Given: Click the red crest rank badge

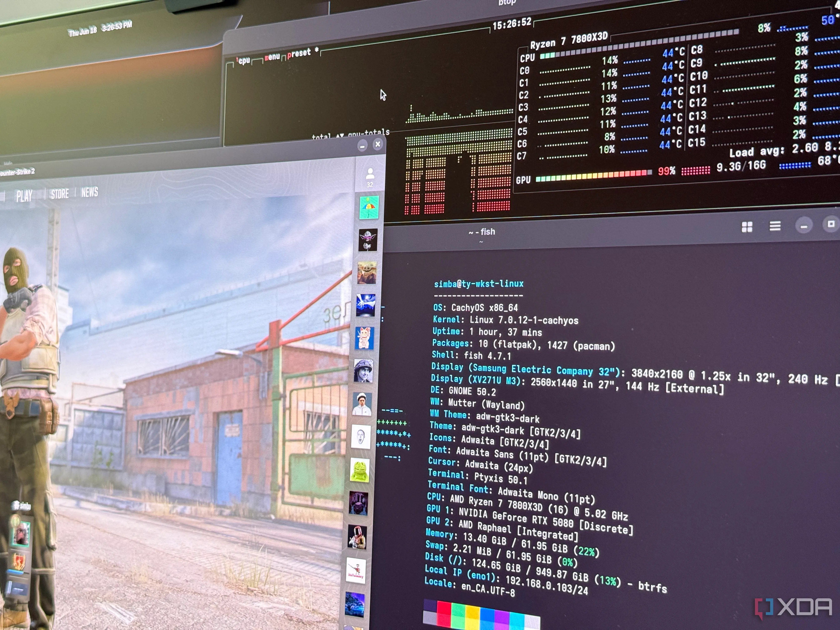Looking at the screenshot, I should coord(19,562).
